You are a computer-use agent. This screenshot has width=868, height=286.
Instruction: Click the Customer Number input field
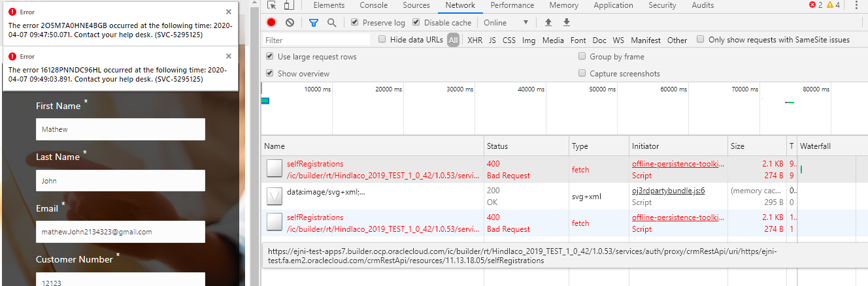click(120, 279)
